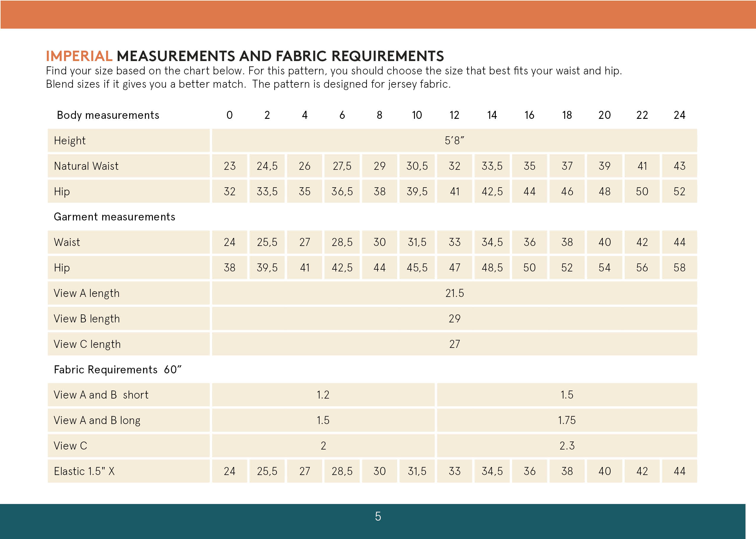Click size column header 22
This screenshot has height=539, width=756.
[x=642, y=115]
